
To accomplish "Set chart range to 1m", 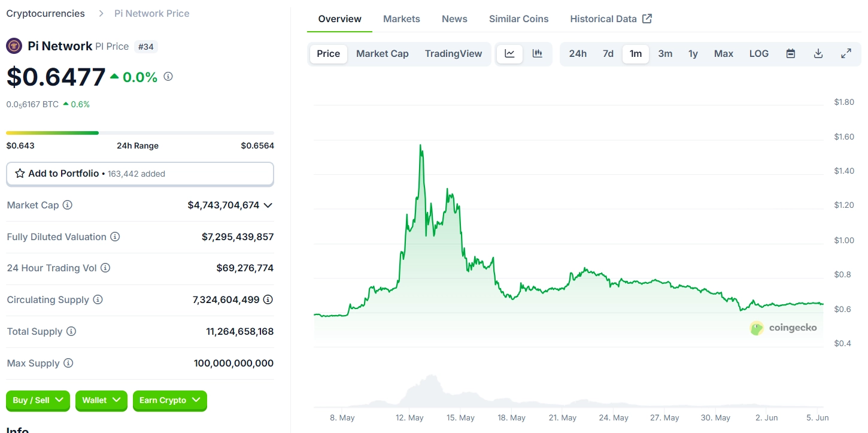I will [x=636, y=53].
